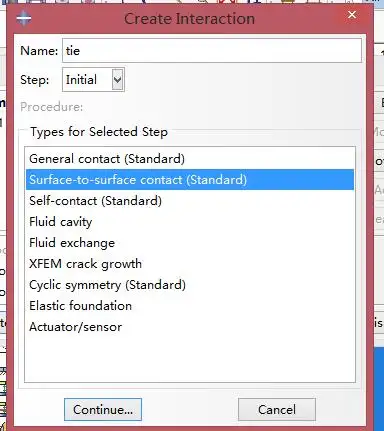The width and height of the screenshot is (384, 431).
Task: Click the Create Interaction title bar
Action: click(189, 19)
